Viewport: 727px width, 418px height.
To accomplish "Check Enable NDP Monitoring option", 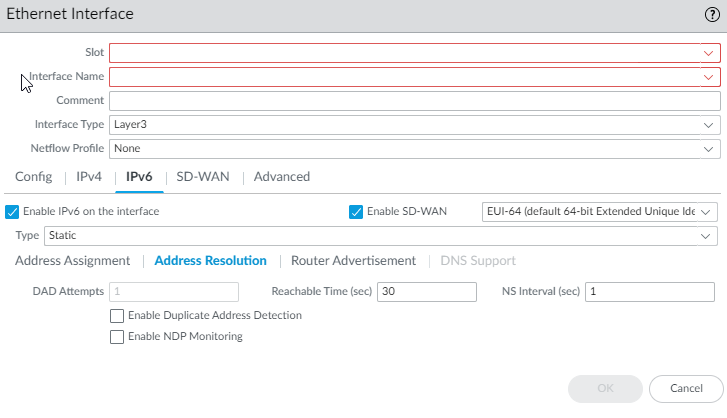I will coord(116,337).
